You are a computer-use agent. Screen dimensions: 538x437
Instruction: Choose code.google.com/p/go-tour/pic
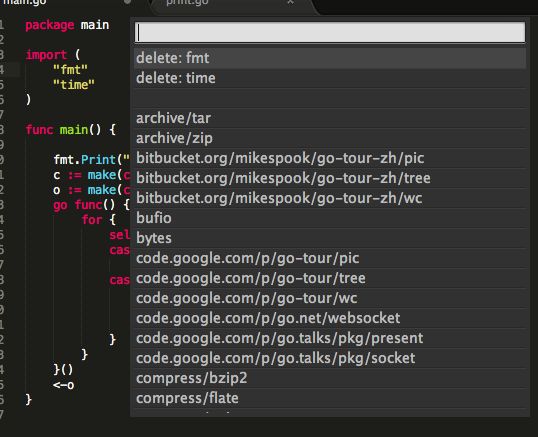[x=330, y=258]
